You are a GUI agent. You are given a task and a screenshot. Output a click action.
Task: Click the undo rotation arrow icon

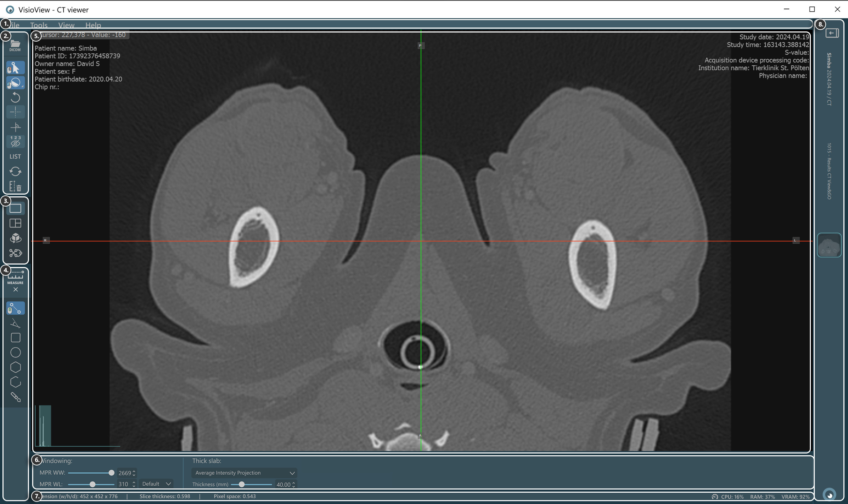point(15,97)
